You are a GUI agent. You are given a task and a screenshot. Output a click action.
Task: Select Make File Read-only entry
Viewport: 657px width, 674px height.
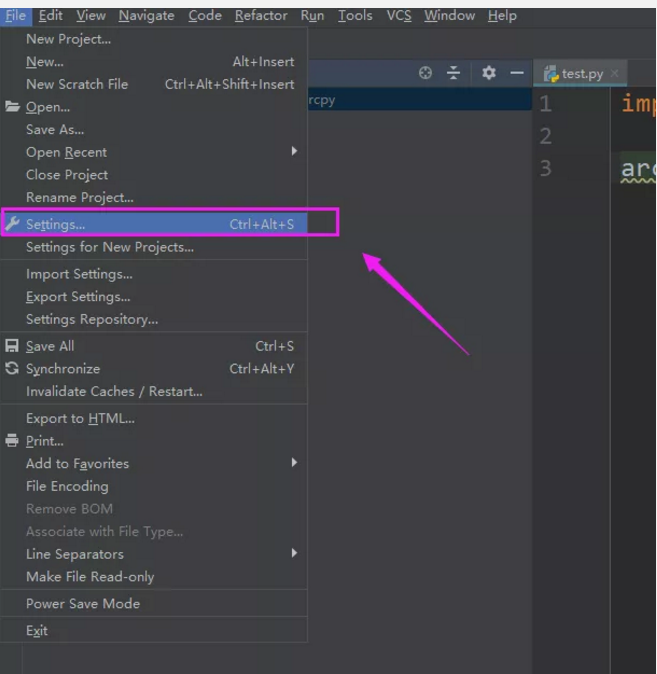(154, 577)
